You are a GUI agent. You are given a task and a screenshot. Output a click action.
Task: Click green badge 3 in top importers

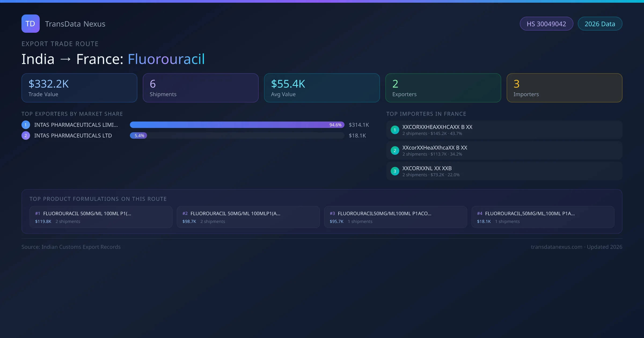pos(395,171)
